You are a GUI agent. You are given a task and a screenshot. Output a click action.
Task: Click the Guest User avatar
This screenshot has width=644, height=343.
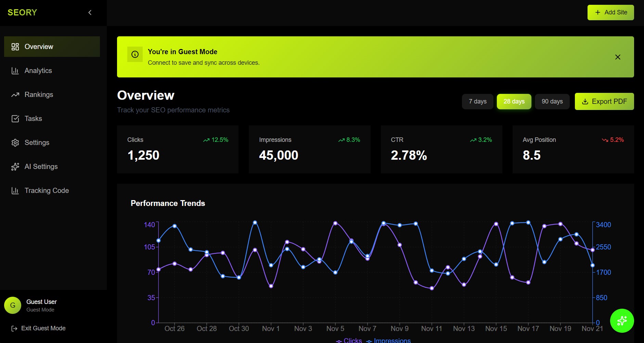pyautogui.click(x=13, y=305)
